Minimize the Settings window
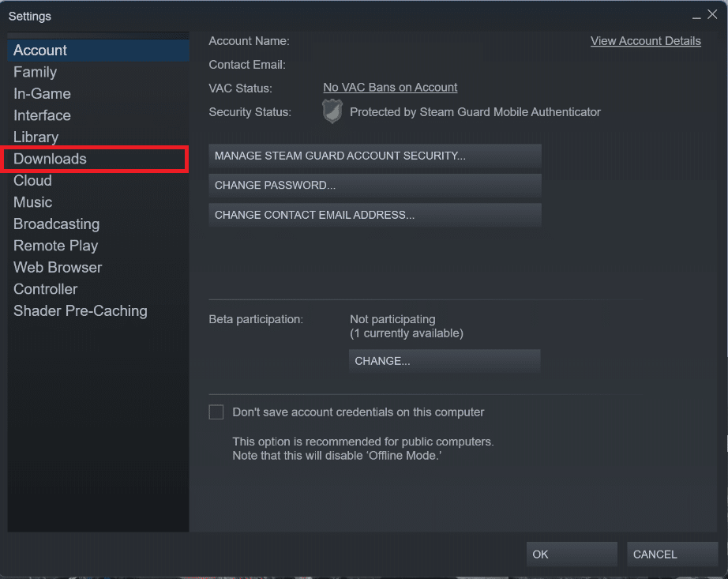Screen dimensions: 728x579 [696, 17]
